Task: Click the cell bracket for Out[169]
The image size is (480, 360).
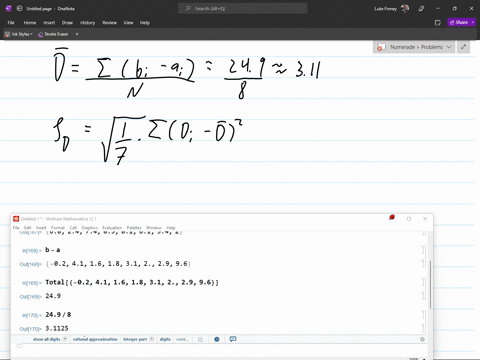Action: [423, 295]
